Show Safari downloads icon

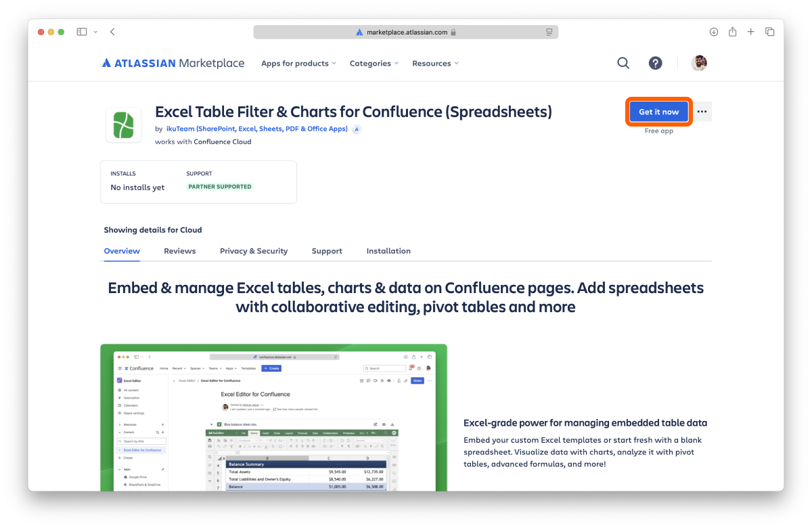[x=714, y=32]
